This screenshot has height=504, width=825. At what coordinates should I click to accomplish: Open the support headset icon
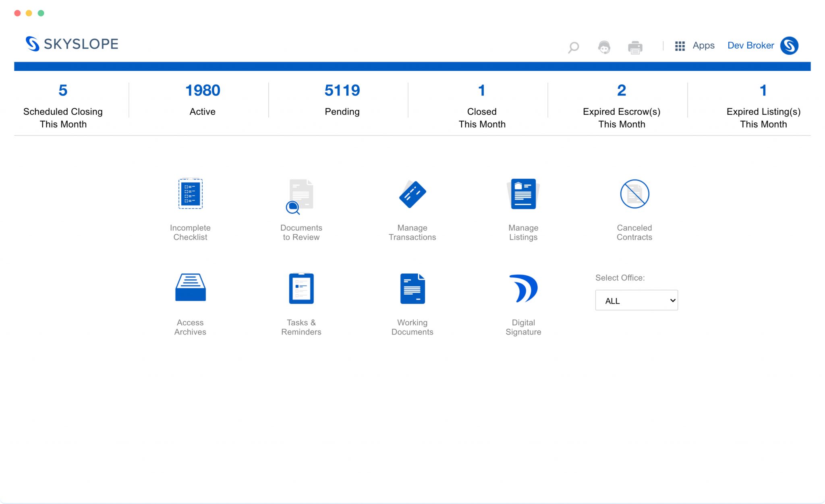point(604,47)
